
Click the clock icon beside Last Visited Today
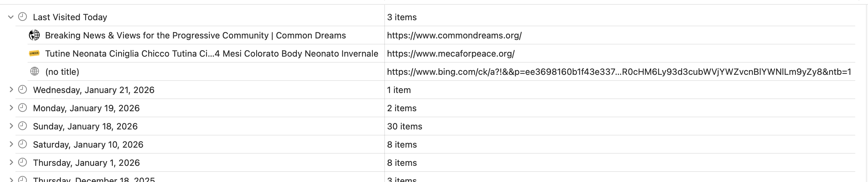(23, 17)
